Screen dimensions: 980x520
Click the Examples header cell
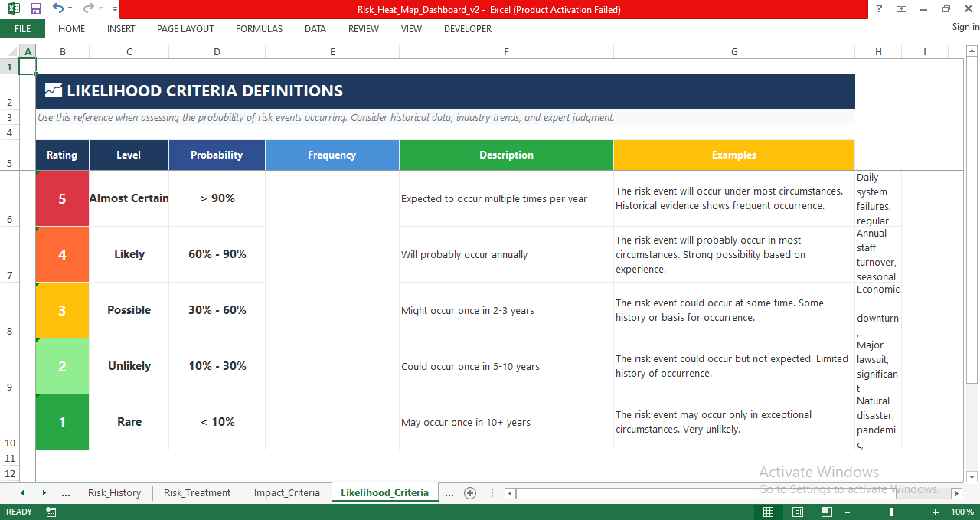pyautogui.click(x=734, y=155)
